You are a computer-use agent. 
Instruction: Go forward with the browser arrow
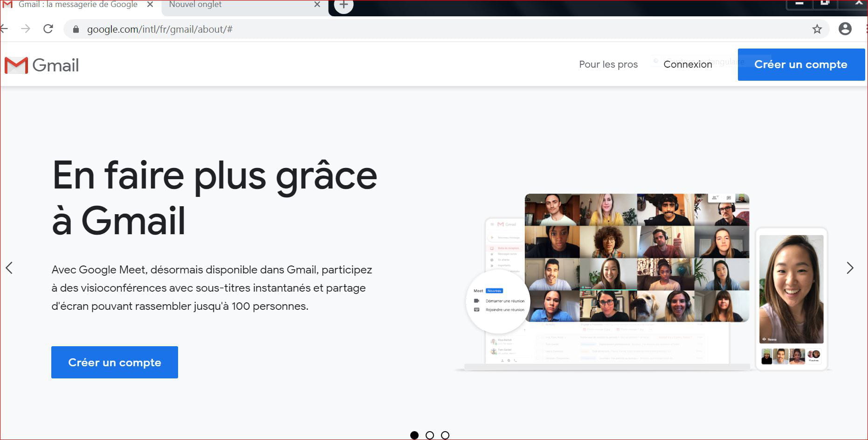click(26, 29)
